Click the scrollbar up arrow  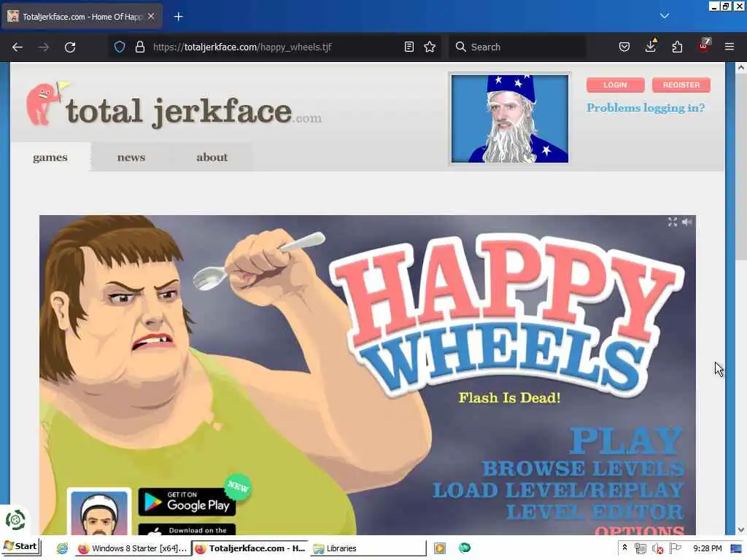[741, 68]
